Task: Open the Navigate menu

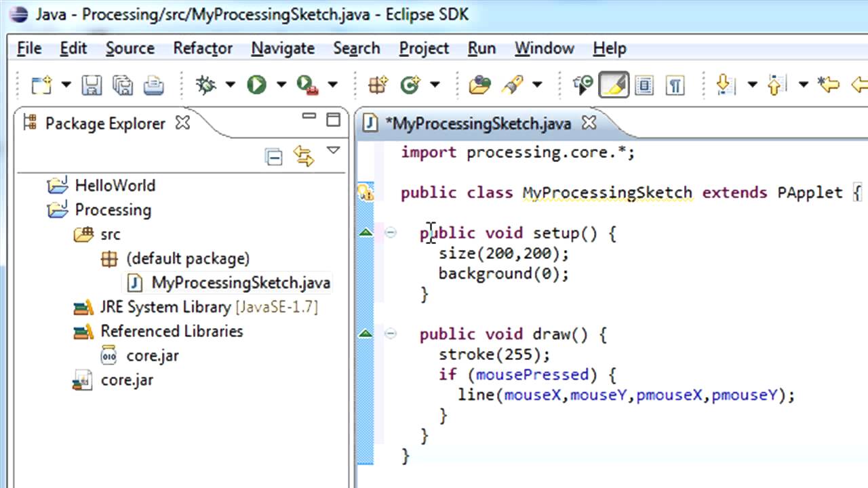Action: 283,48
